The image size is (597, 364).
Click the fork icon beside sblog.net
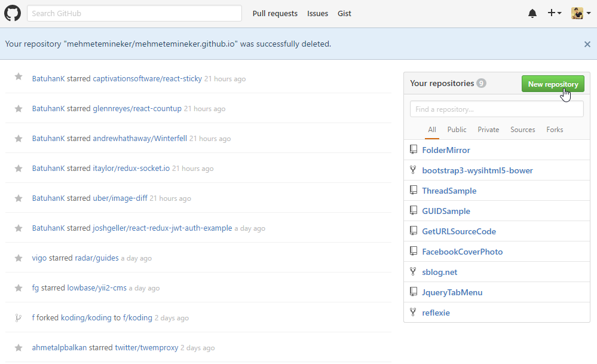(x=413, y=271)
